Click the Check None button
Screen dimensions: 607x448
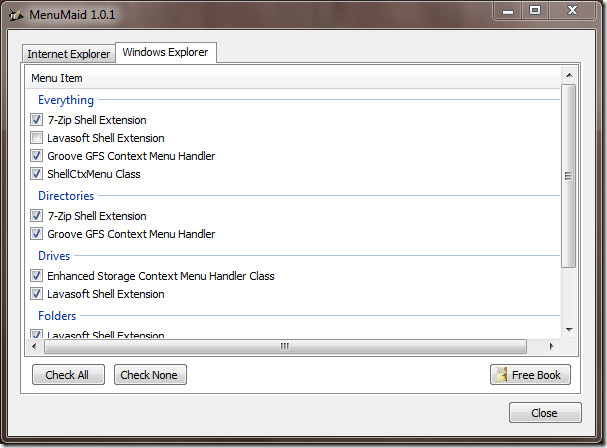tap(150, 374)
